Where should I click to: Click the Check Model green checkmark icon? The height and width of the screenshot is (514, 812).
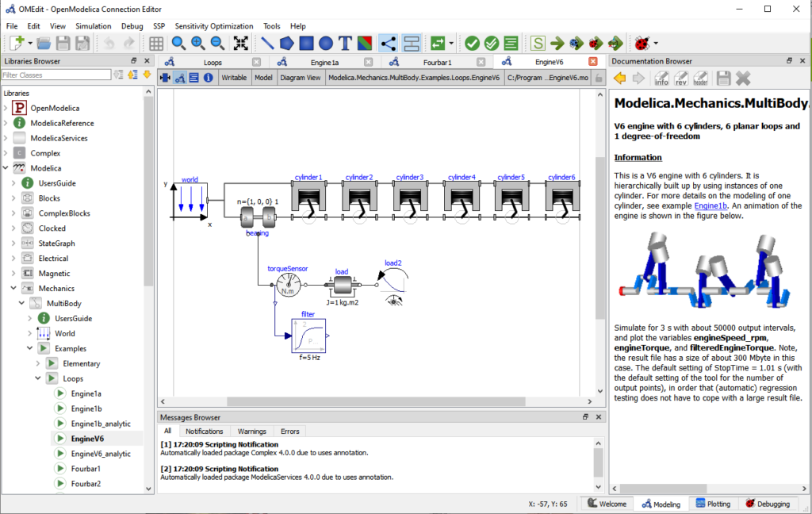point(472,44)
